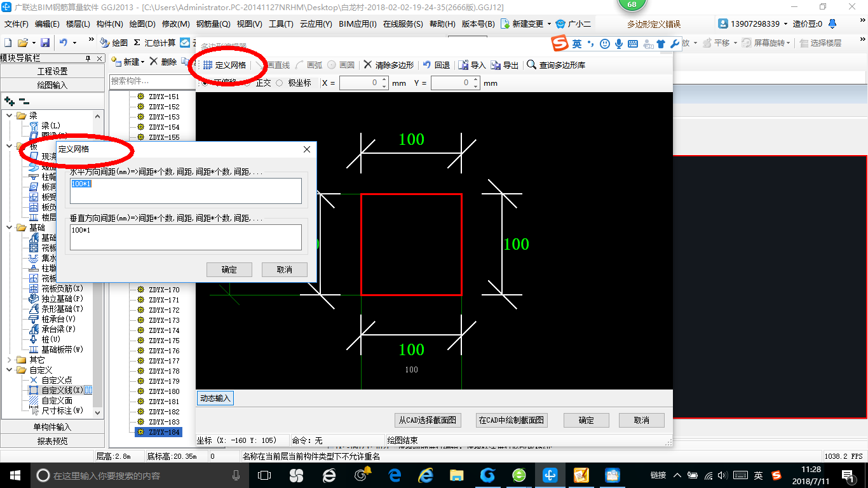
Task: Click 从CAD选择截面图 button
Action: click(427, 420)
